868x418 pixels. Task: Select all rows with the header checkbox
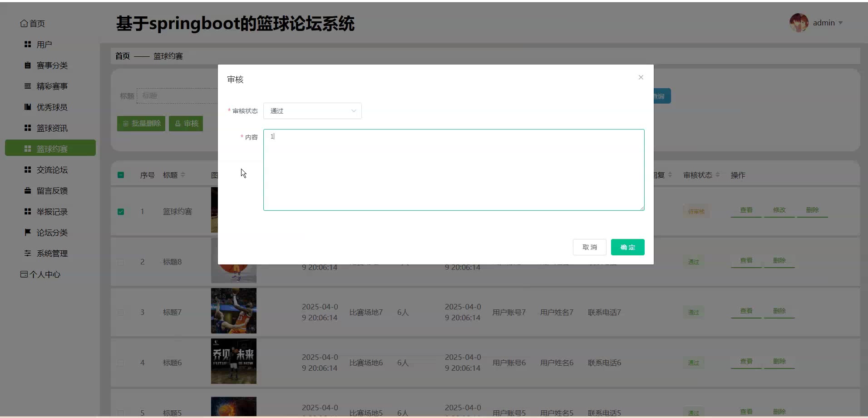pos(121,175)
